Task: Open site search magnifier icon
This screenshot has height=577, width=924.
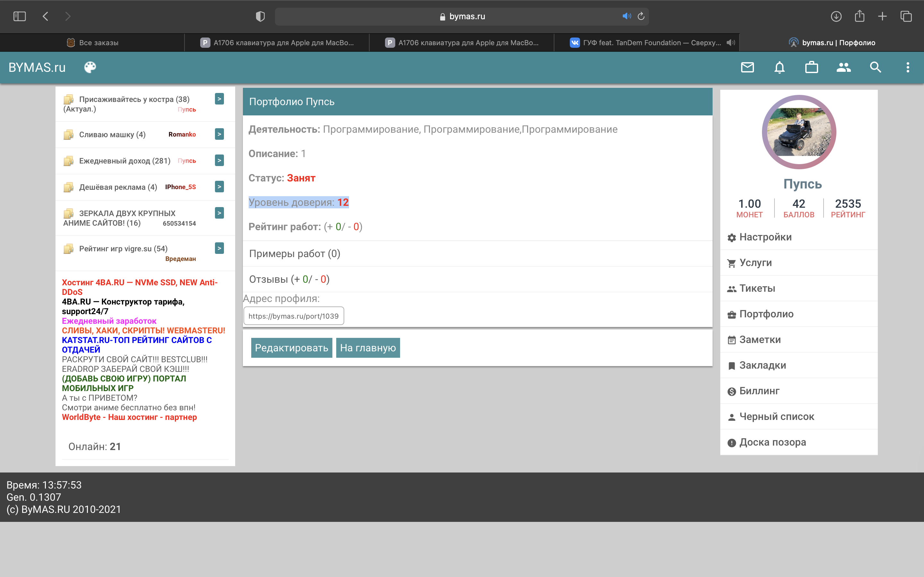Action: pos(876,68)
